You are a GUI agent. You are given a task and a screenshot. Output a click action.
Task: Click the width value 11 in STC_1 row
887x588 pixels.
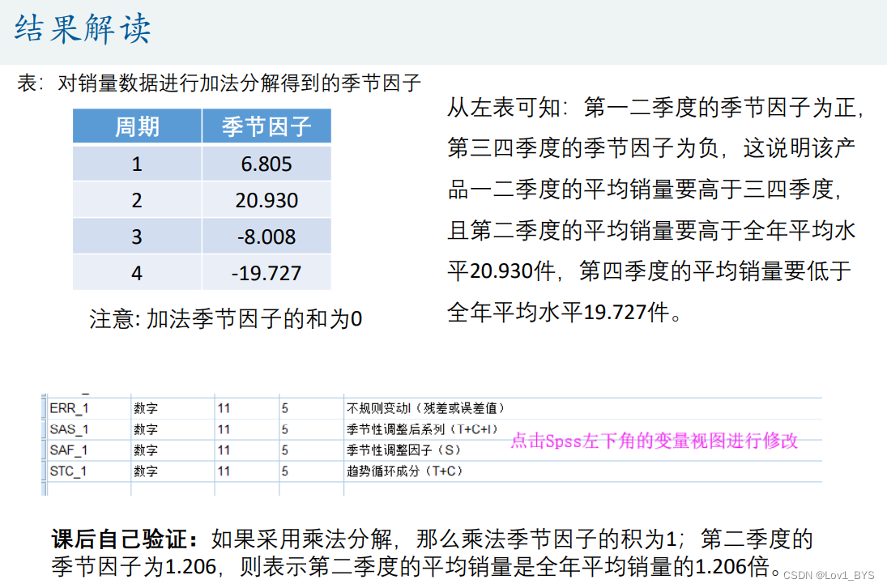224,471
